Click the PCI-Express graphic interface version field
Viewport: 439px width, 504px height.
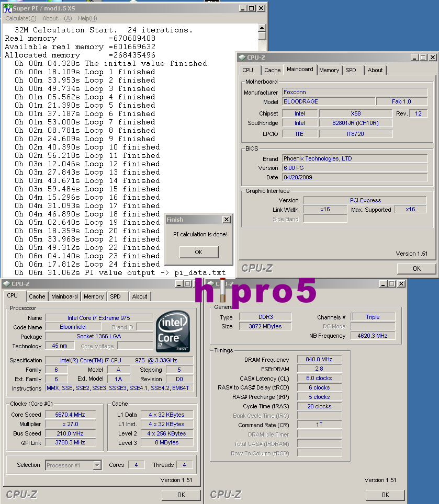365,200
